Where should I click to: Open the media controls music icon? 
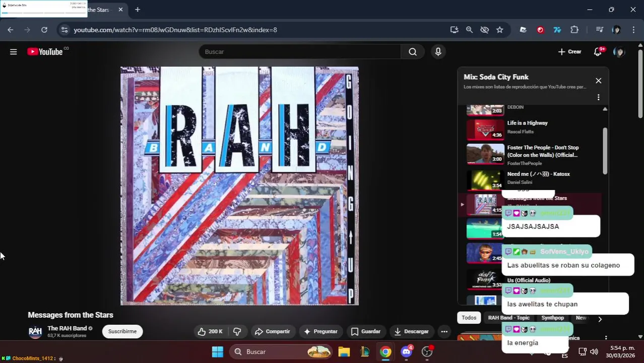point(599,30)
